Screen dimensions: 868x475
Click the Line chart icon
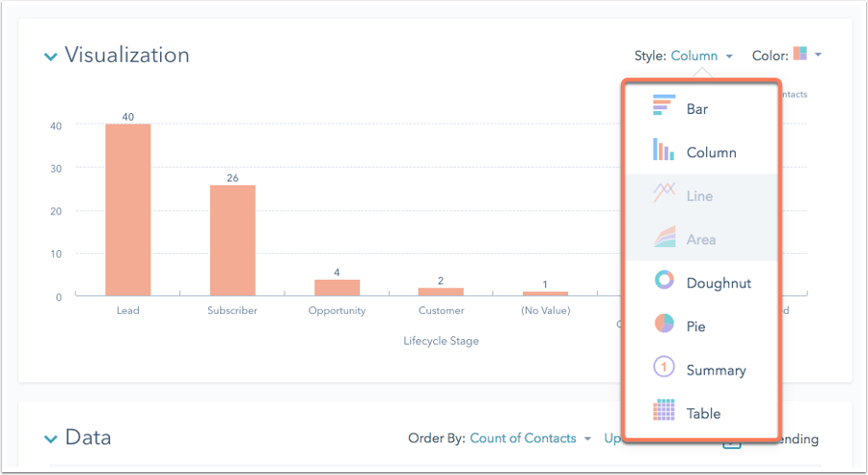664,194
